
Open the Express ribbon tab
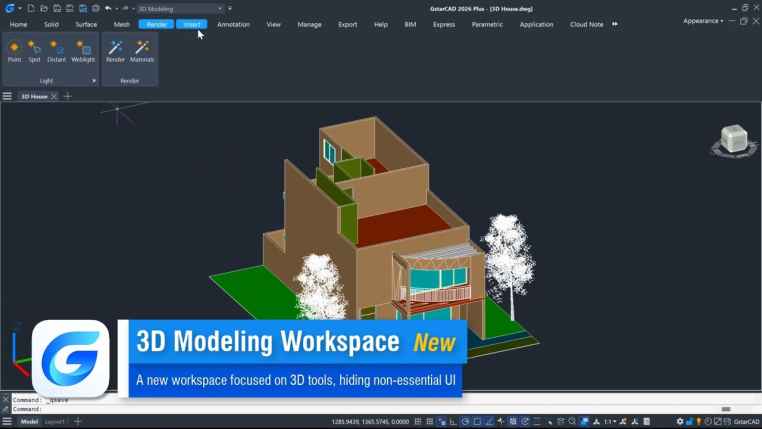tap(444, 24)
